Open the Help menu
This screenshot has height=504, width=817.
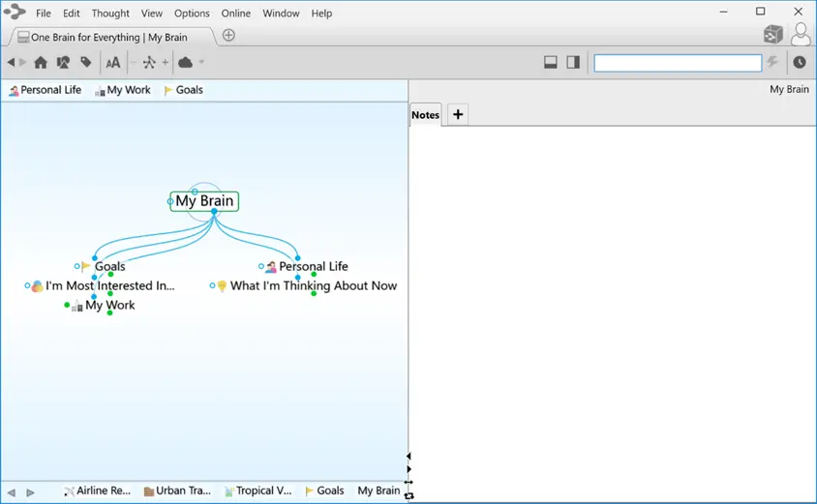click(x=321, y=14)
